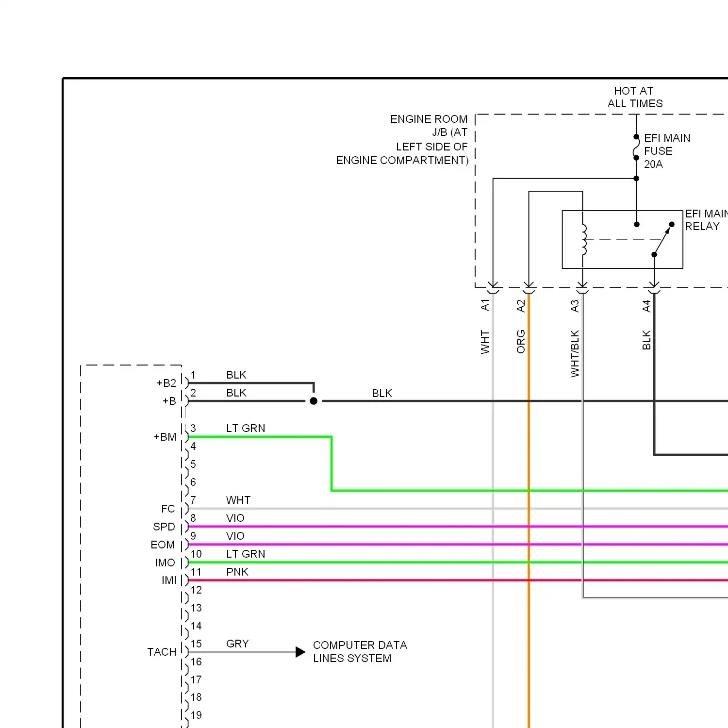Click the arrowhead pointing to Computer Data Lines

(300, 652)
